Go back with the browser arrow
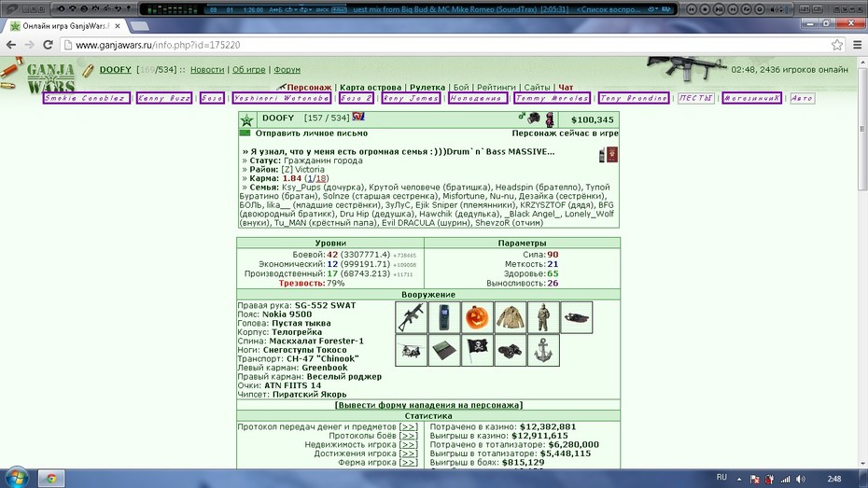Viewport: 868px width, 488px height. [x=11, y=46]
